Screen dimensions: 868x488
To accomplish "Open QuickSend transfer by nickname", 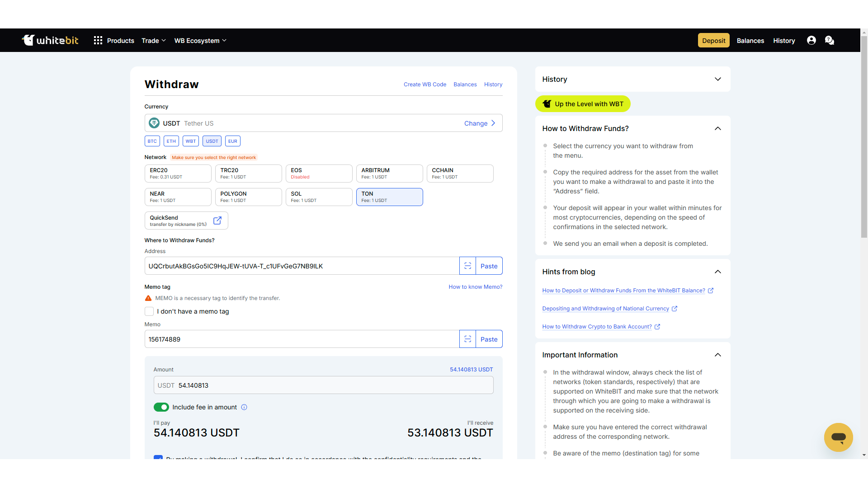I will tap(186, 221).
